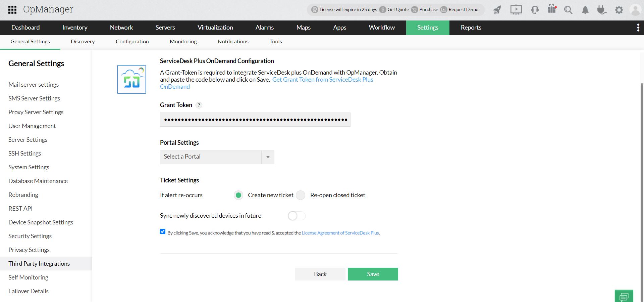Open License Agreement of ServiceDesk Plus link

[340, 233]
